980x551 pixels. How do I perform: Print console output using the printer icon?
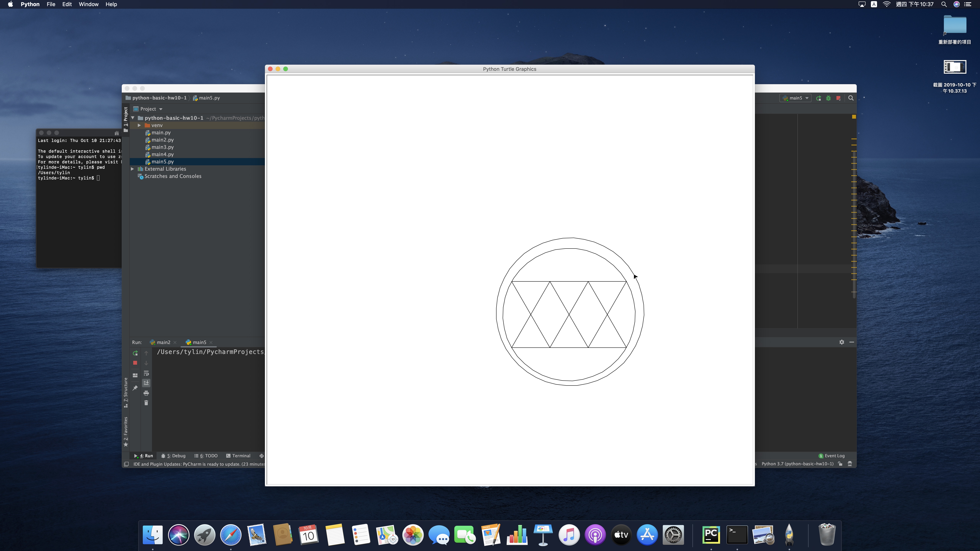point(146,393)
